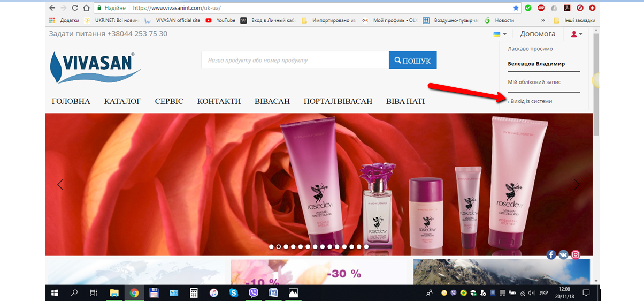Open the YouTube bookmark
The width and height of the screenshot is (644, 301).
click(x=220, y=20)
